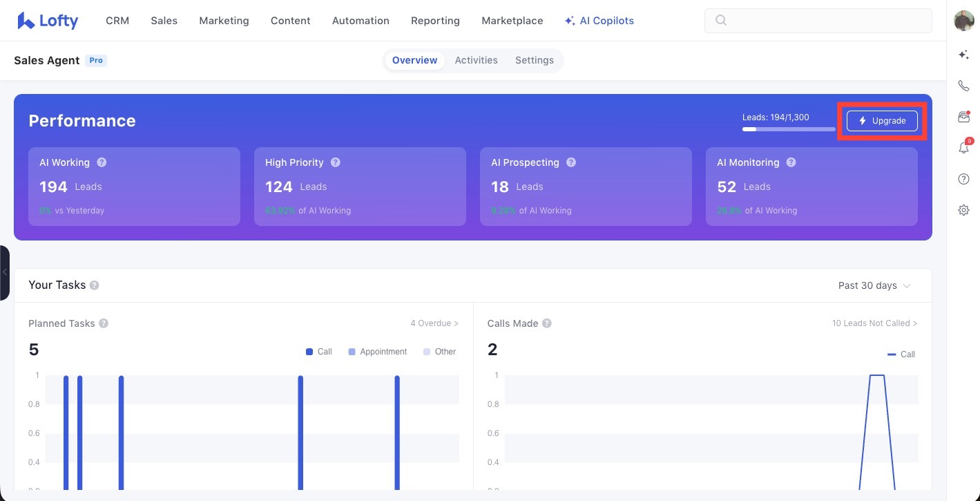Click the Sales Agent page title
This screenshot has height=501, width=980.
[47, 60]
